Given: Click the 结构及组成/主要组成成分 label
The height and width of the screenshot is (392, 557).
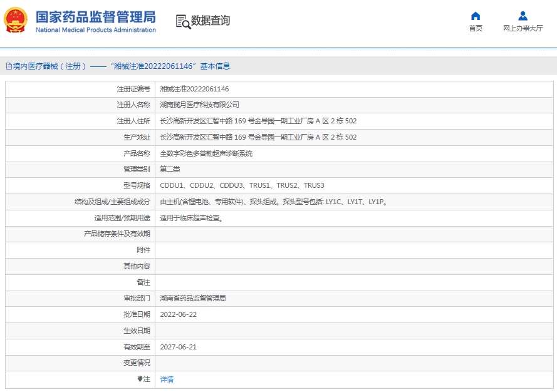Looking at the screenshot, I should click(x=112, y=202).
